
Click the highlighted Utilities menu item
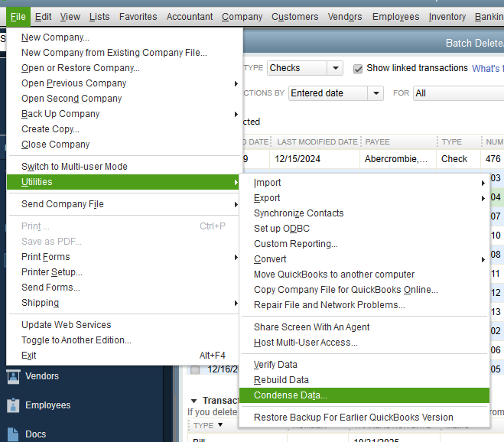122,182
